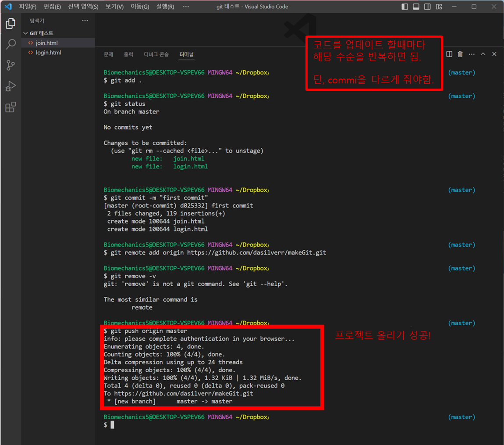Open the 실행(R) menu

[x=165, y=7]
